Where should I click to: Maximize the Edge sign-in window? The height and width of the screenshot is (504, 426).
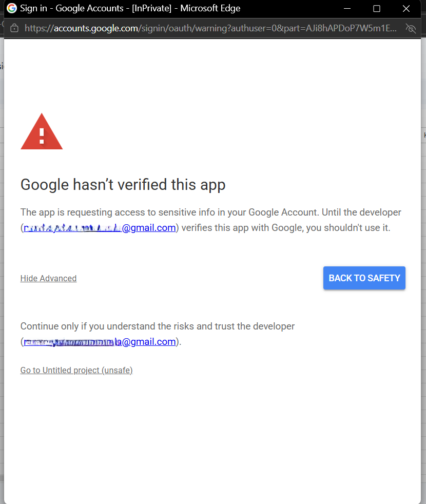[377, 9]
